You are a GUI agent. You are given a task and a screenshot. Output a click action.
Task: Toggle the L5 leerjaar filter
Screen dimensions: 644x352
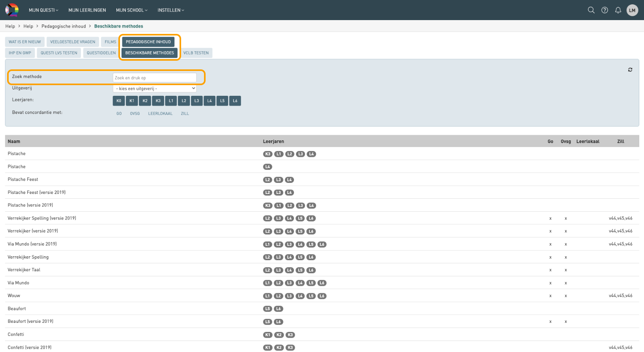click(222, 101)
